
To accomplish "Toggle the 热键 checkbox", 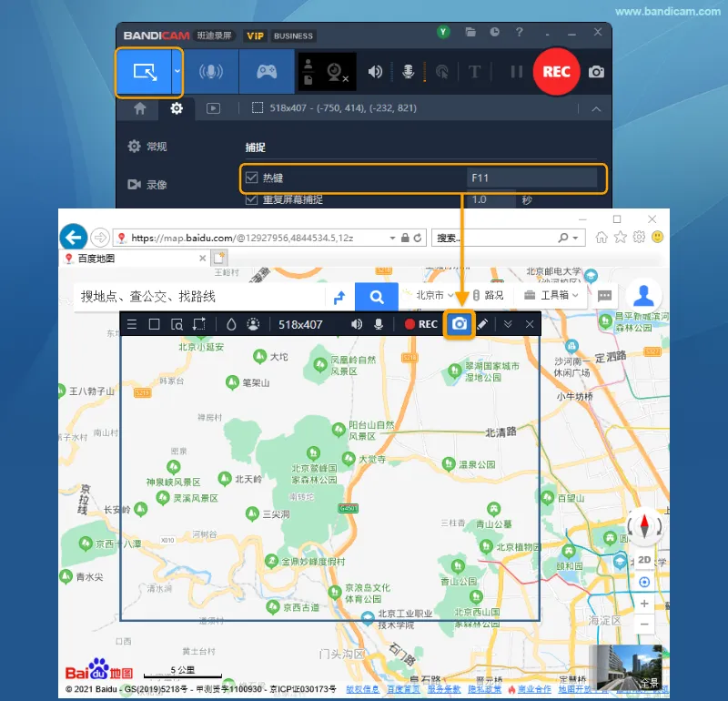I will 252,178.
